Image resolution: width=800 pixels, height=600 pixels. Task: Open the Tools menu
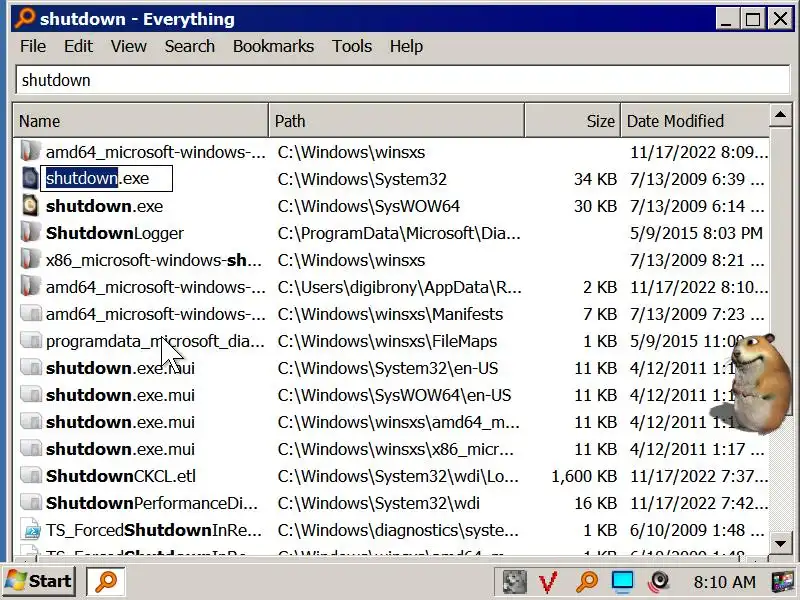(352, 46)
